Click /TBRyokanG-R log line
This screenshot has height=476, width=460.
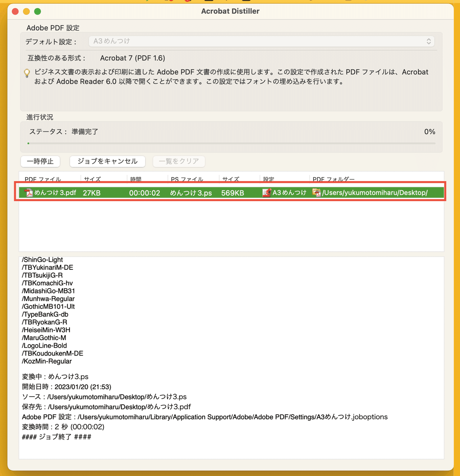pyautogui.click(x=44, y=322)
